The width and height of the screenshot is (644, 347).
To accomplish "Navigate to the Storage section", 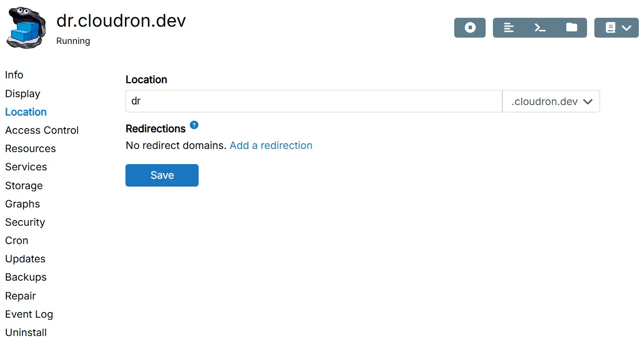I will click(x=24, y=186).
